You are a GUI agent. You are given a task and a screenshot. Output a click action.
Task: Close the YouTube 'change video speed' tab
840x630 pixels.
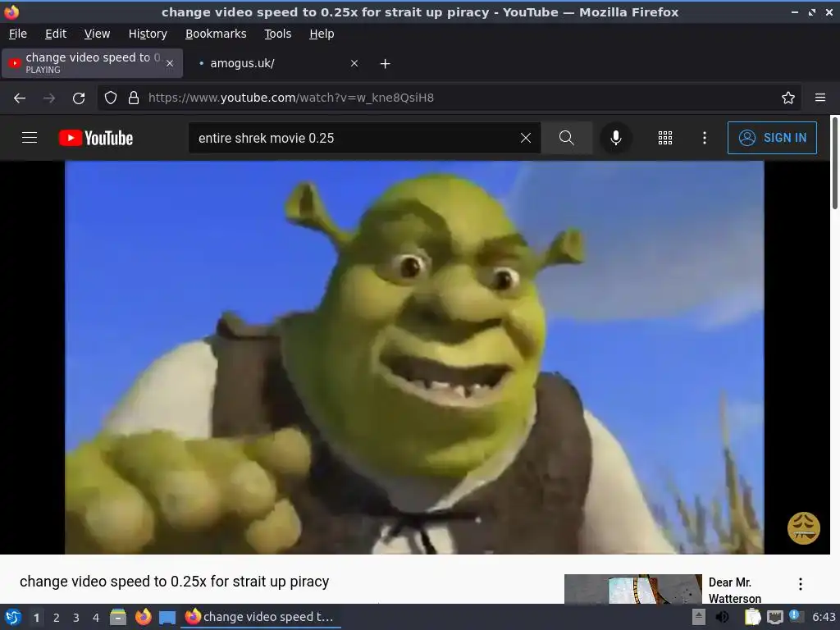click(x=170, y=63)
